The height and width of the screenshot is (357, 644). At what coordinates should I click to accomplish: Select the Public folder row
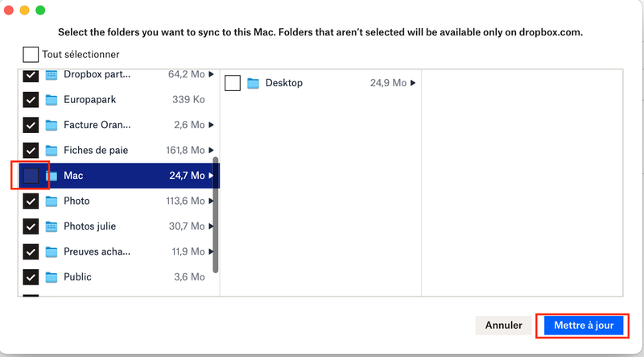[121, 277]
